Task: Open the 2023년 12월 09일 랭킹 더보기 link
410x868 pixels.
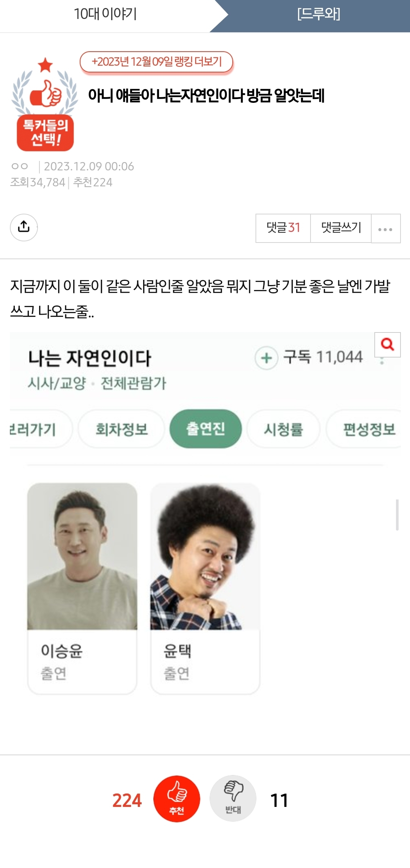Action: (156, 62)
